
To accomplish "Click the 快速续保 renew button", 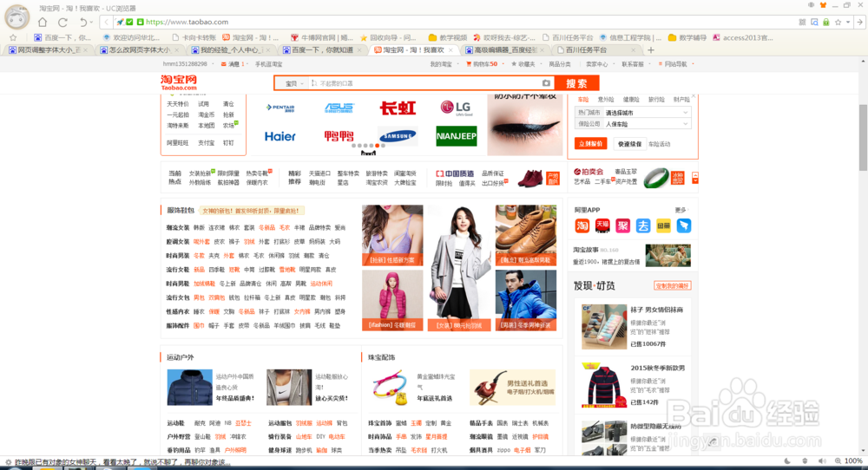I will (629, 144).
